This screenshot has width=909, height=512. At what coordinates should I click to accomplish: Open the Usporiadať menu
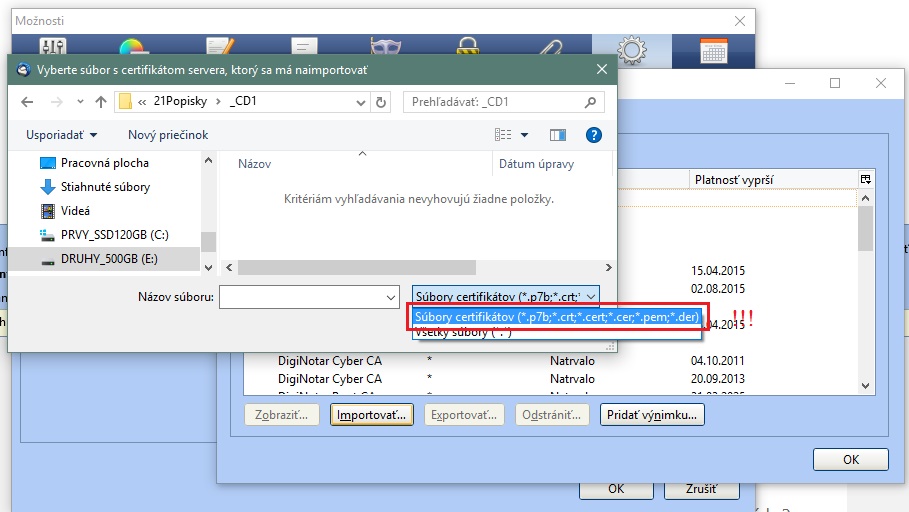61,135
